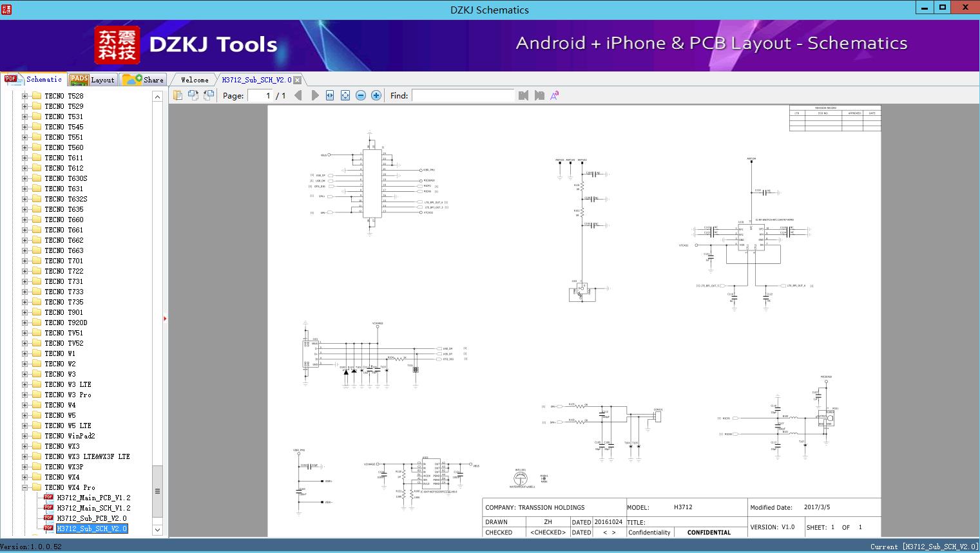Click the copy pages toolbar icon
Screen dimensions: 980x553
click(x=178, y=95)
